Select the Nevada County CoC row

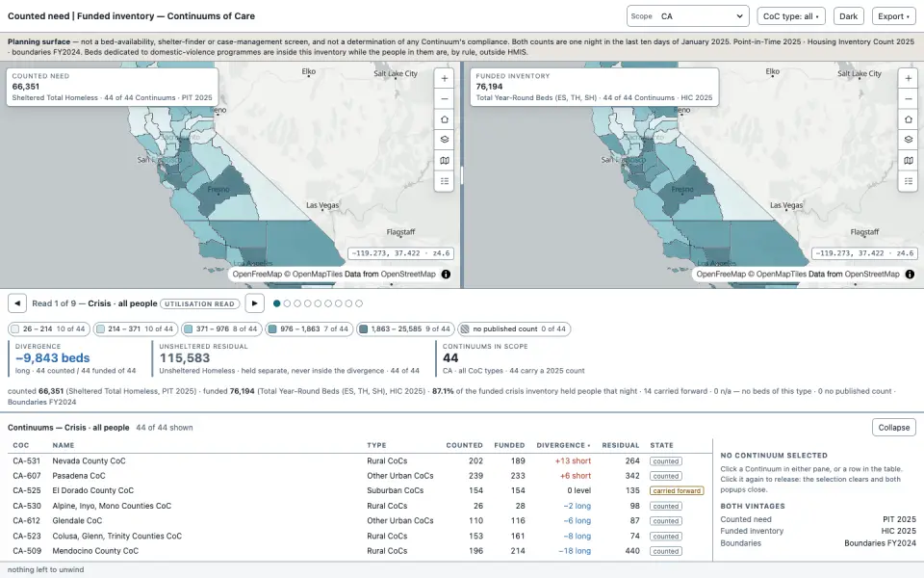coord(359,461)
